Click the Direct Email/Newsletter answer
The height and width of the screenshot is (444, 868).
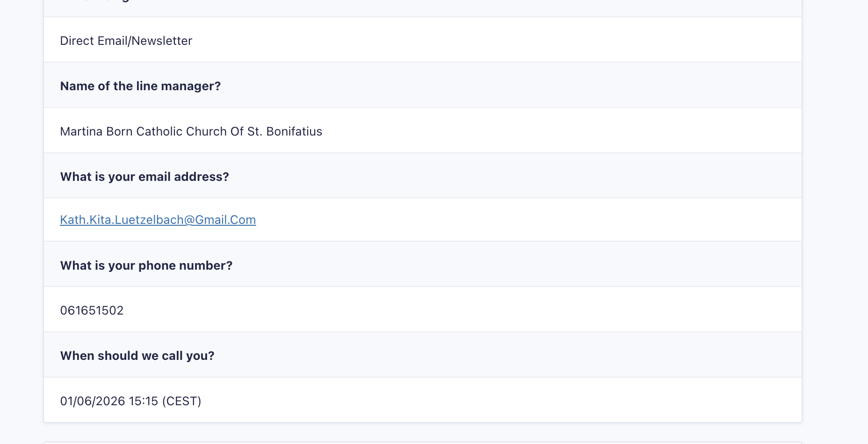(x=126, y=41)
